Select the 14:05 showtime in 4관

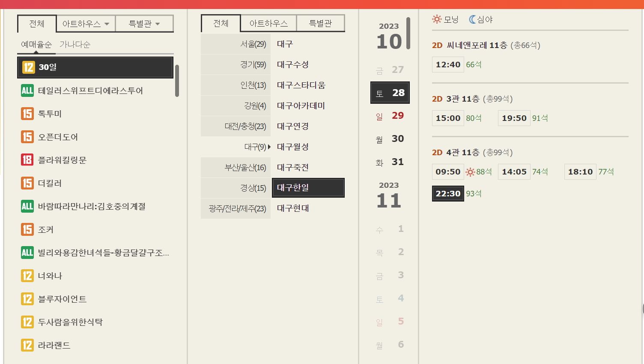point(514,172)
